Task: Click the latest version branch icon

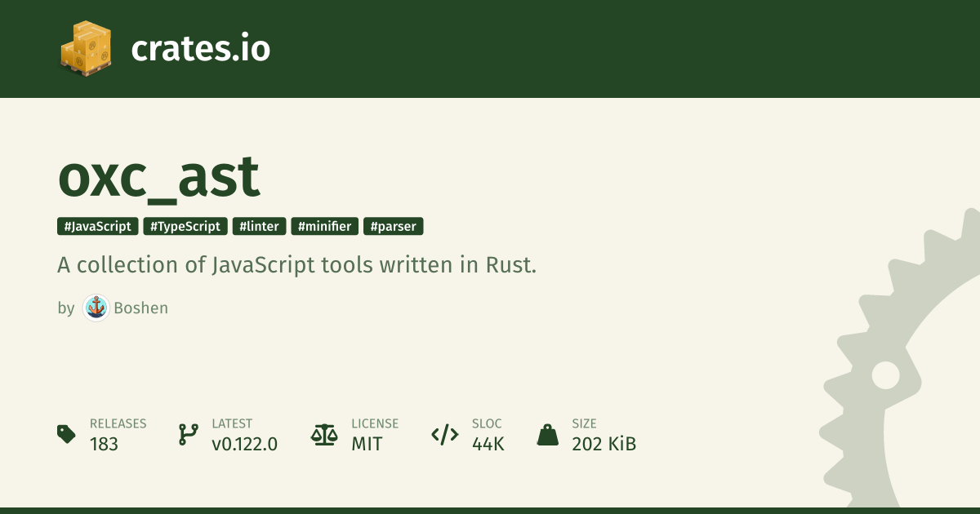Action: point(189,434)
